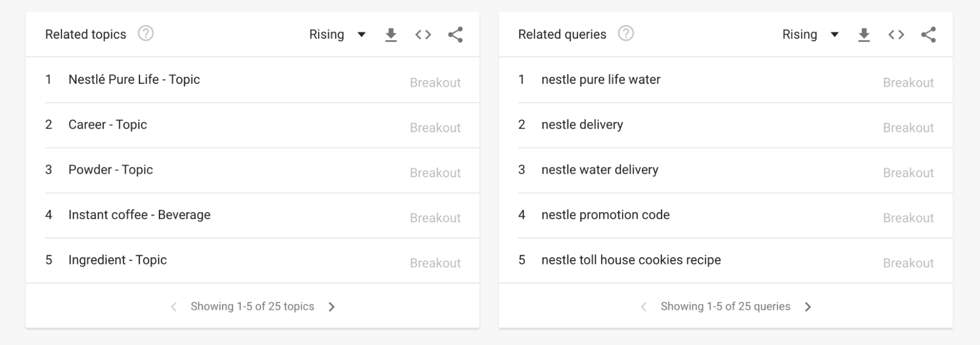Go to previous page of queries

[644, 307]
